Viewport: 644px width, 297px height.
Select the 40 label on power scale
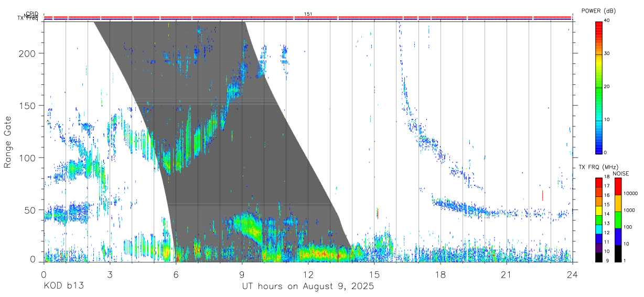(x=607, y=20)
